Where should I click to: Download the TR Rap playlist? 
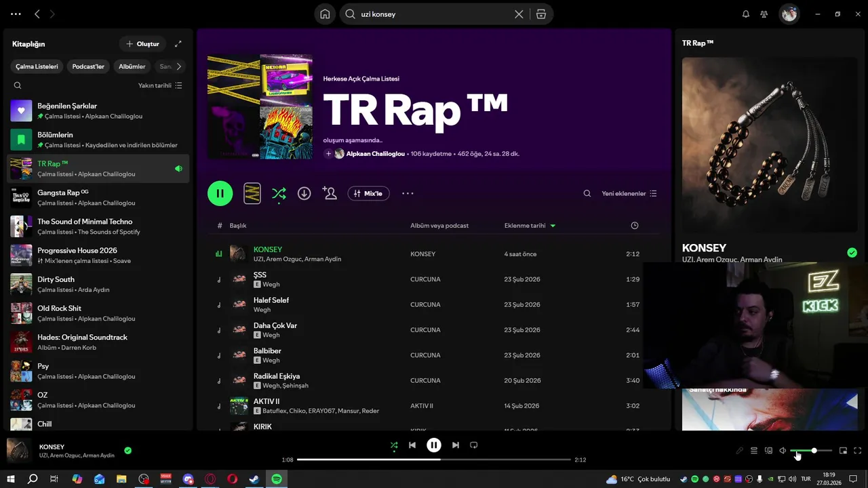pos(304,193)
